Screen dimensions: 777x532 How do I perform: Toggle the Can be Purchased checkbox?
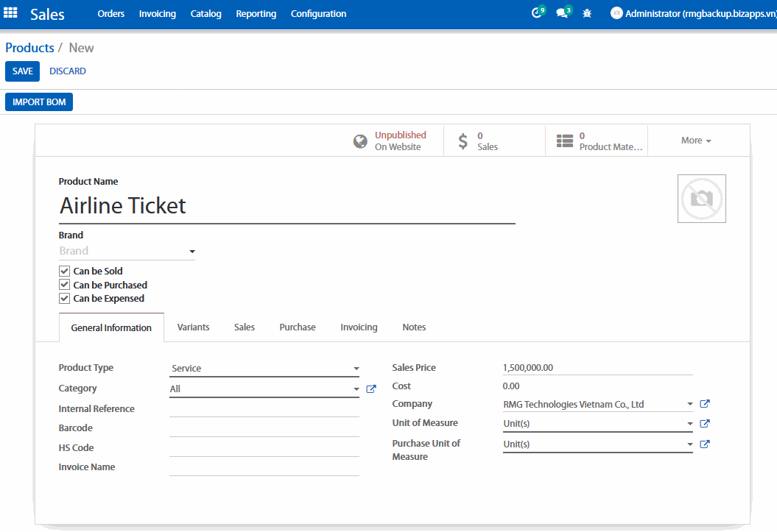click(x=65, y=285)
